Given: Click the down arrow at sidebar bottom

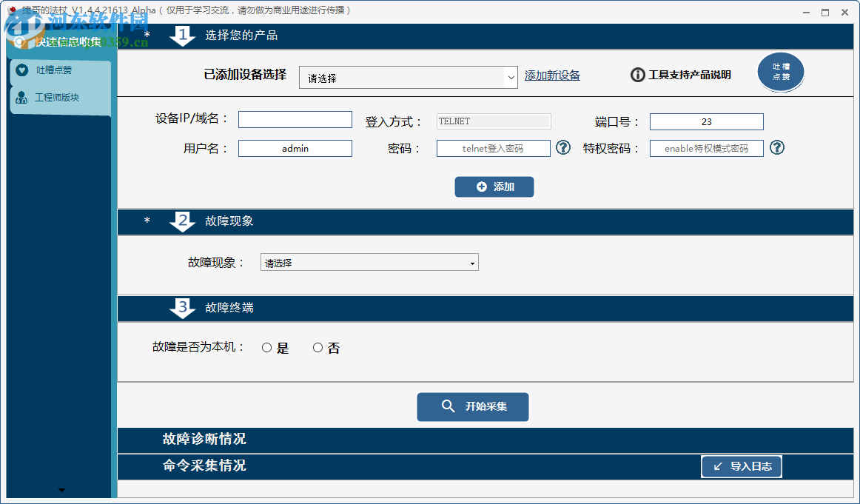Looking at the screenshot, I should pyautogui.click(x=61, y=490).
